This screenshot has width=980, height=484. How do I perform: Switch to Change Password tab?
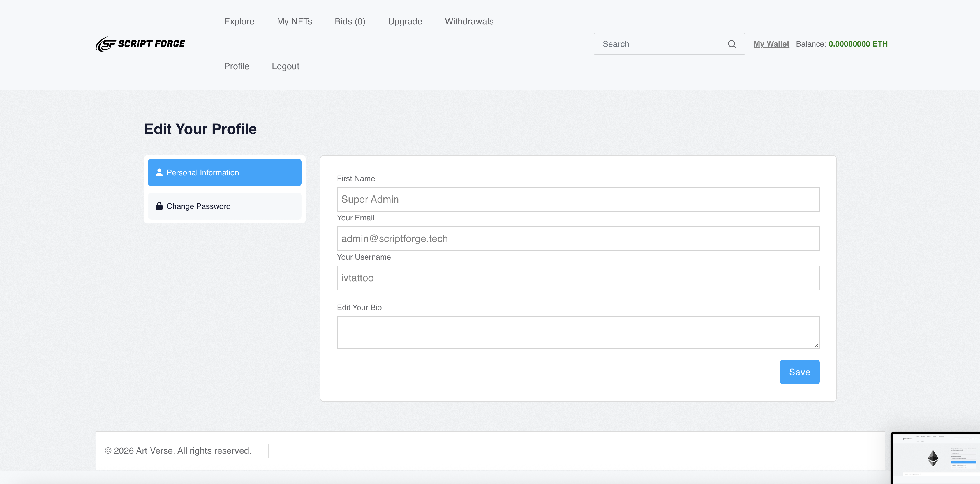coord(225,206)
